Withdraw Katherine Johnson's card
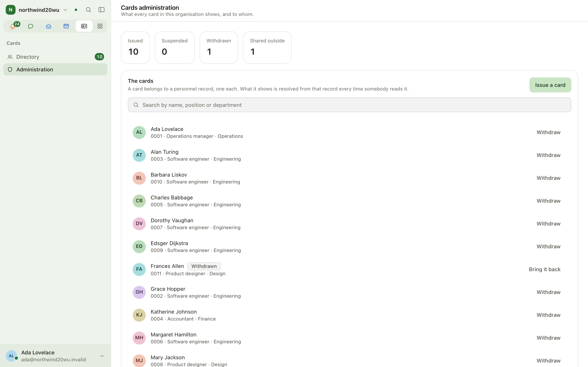Screen dimensions: 588x367 click(548, 315)
